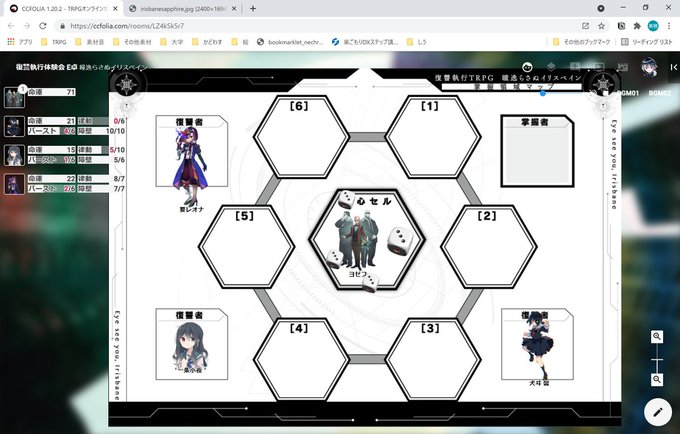
Task: Click the pencil edit floating button
Action: (x=658, y=412)
